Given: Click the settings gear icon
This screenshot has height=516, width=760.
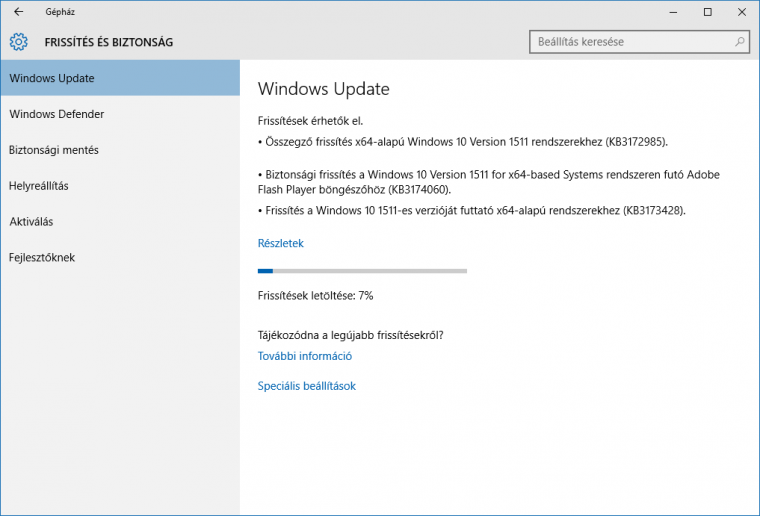Looking at the screenshot, I should (x=18, y=42).
